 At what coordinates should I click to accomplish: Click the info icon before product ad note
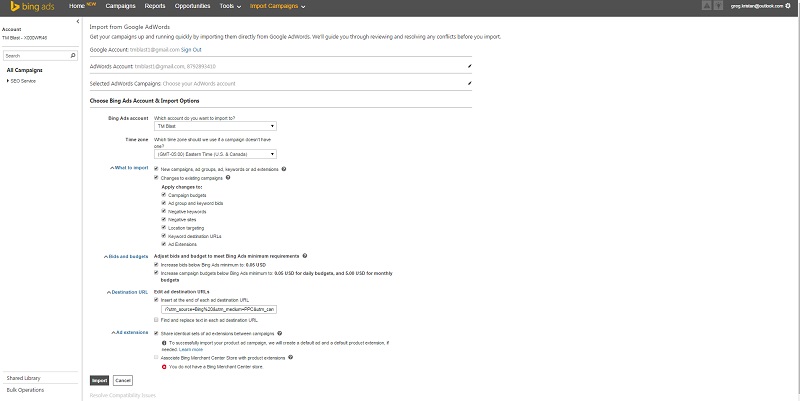pyautogui.click(x=164, y=343)
